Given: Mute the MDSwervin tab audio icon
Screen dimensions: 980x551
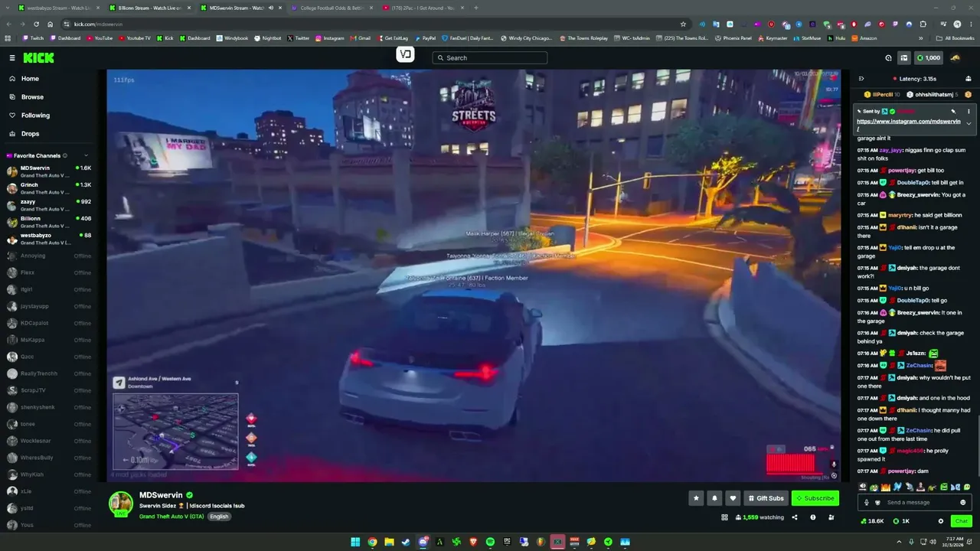Looking at the screenshot, I should click(270, 8).
